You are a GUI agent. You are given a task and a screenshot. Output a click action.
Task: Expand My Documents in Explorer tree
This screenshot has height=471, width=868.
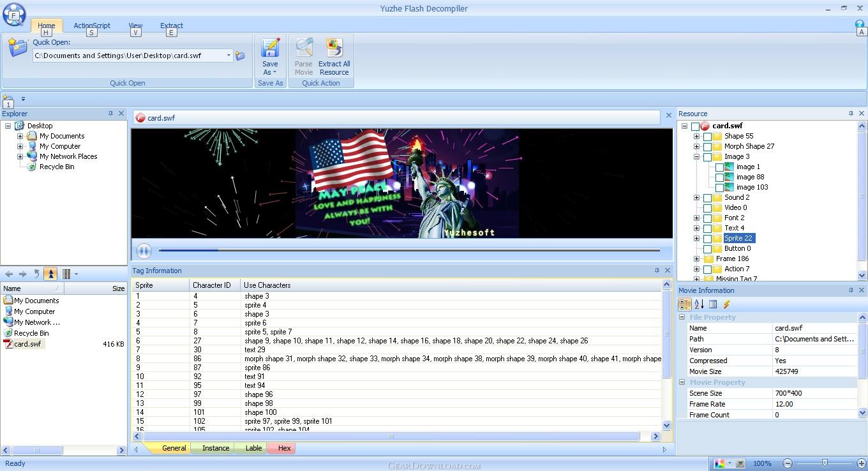(20, 136)
